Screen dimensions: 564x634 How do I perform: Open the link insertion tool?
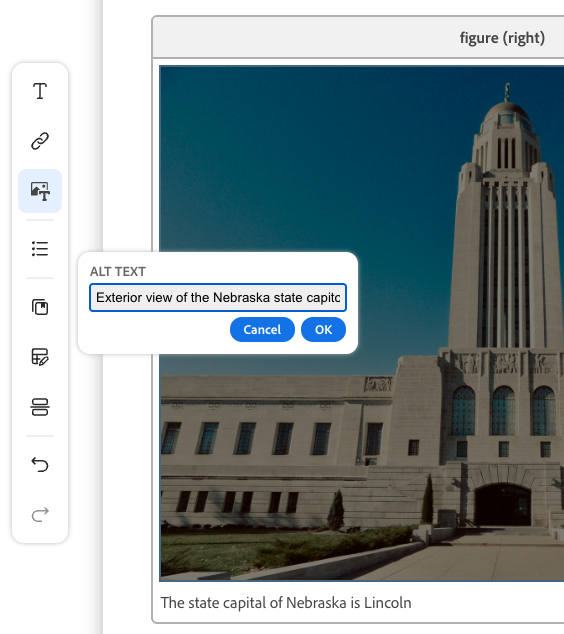40,141
